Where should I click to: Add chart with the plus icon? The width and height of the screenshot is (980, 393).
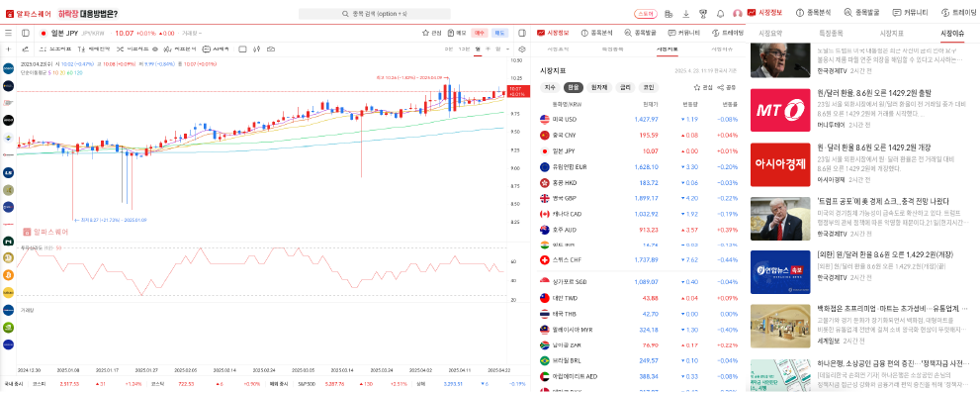[x=8, y=49]
